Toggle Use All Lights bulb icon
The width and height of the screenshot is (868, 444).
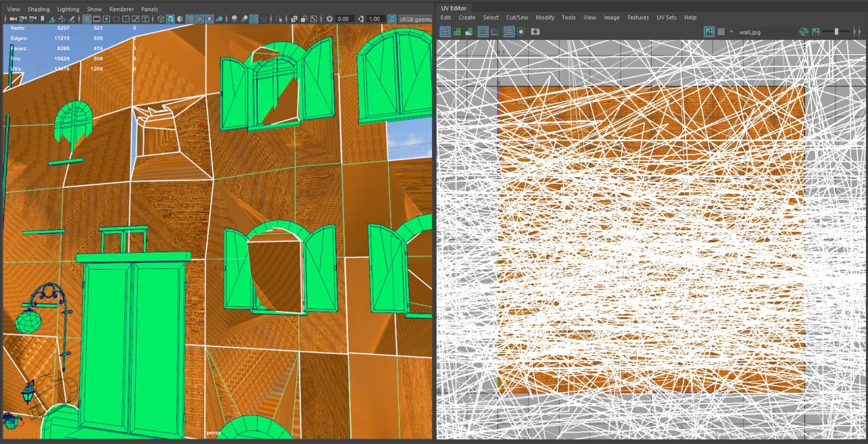(210, 19)
